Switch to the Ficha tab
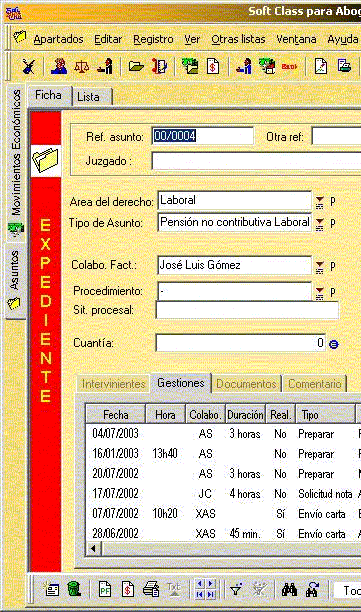This screenshot has width=361, height=612. [49, 95]
